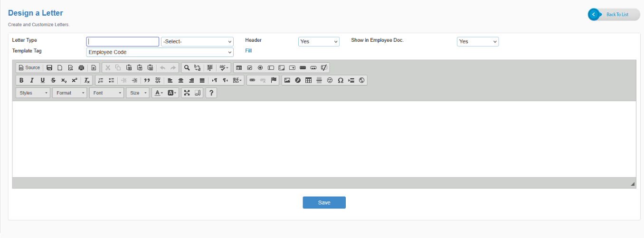Click the Save document floppy icon

(49, 68)
